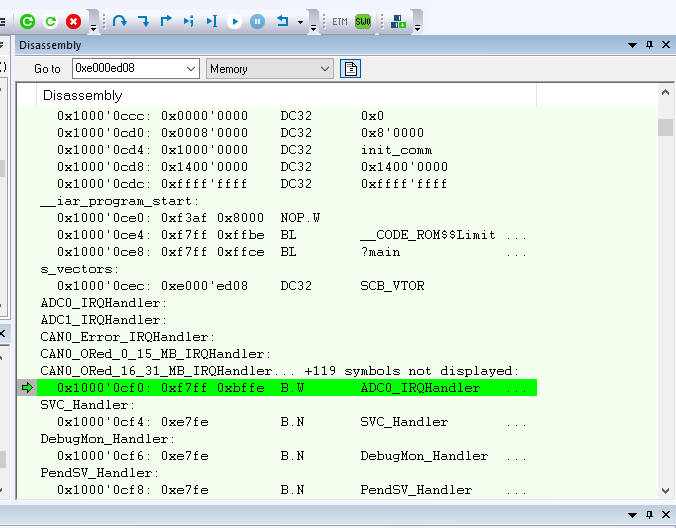Click the download/flash memory icon

point(398,21)
